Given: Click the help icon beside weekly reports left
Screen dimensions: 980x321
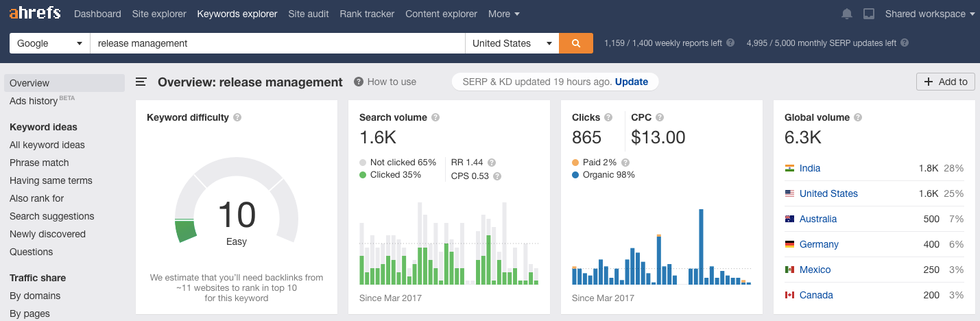Looking at the screenshot, I should [x=730, y=43].
